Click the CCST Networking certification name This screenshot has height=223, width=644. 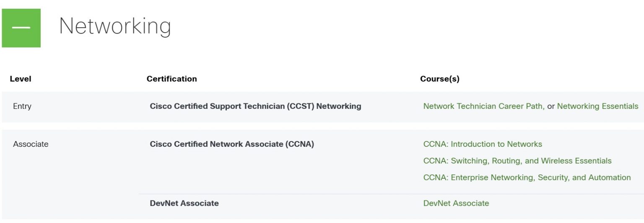tap(255, 106)
